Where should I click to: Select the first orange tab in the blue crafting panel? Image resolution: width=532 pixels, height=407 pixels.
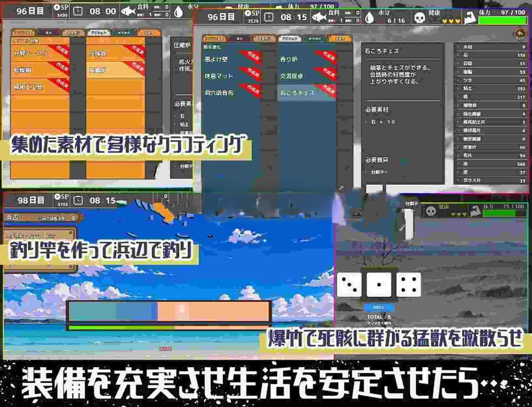point(215,39)
